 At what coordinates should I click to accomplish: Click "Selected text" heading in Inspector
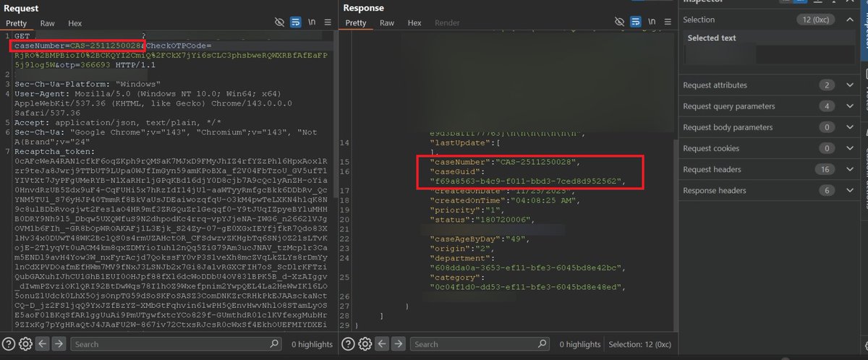click(x=712, y=38)
